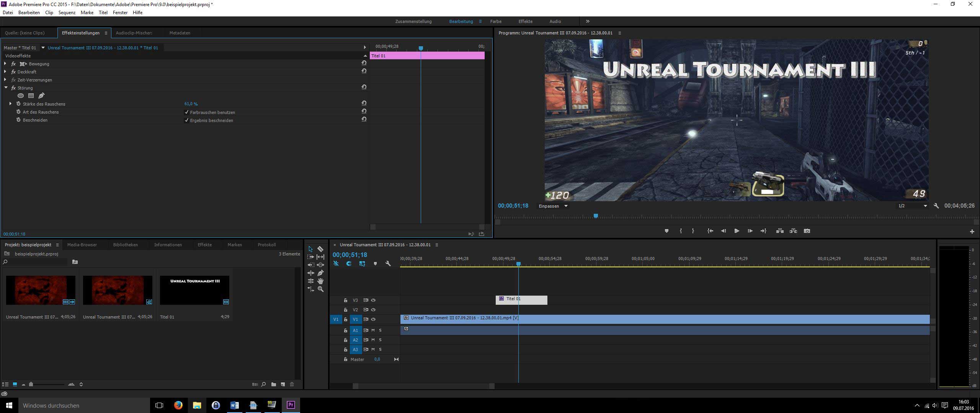
Task: Open the Master Titel 01 dropdown arrow
Action: pos(43,48)
